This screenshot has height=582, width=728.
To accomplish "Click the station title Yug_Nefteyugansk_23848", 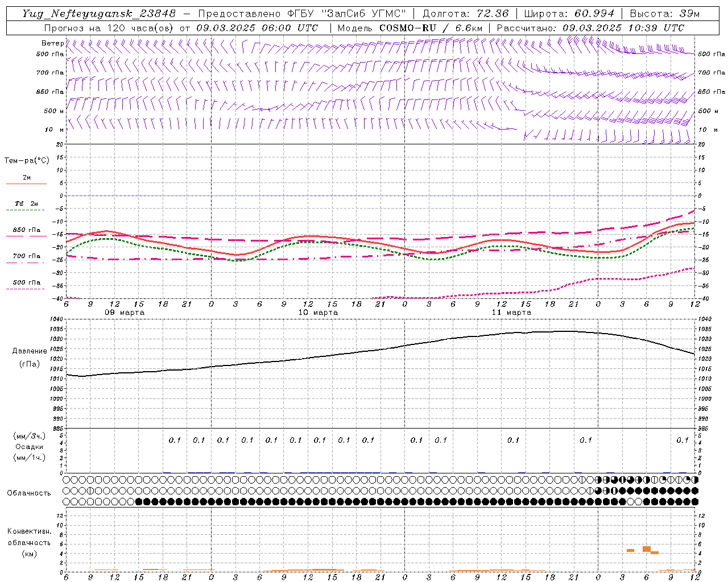I will click(x=99, y=14).
